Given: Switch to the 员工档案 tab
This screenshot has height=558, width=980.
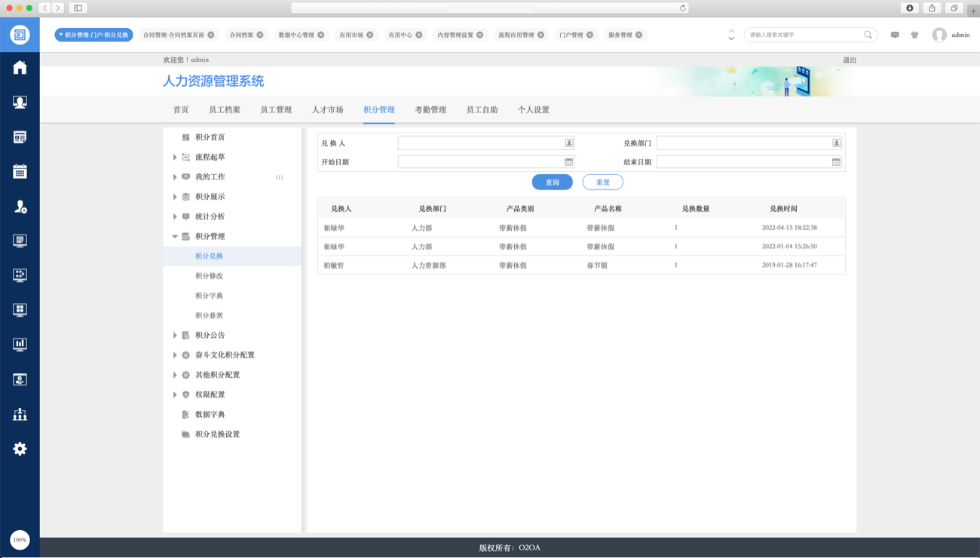Looking at the screenshot, I should coord(224,110).
